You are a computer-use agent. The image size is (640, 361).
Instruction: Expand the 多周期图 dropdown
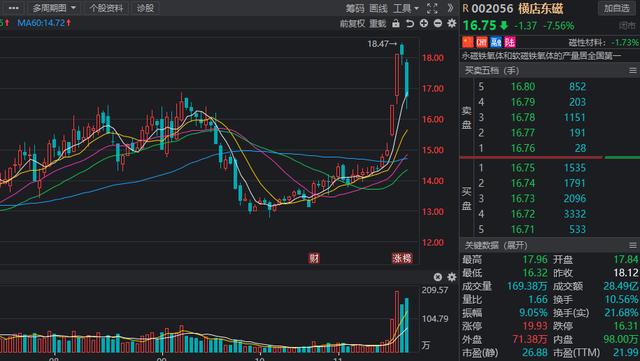pos(54,8)
